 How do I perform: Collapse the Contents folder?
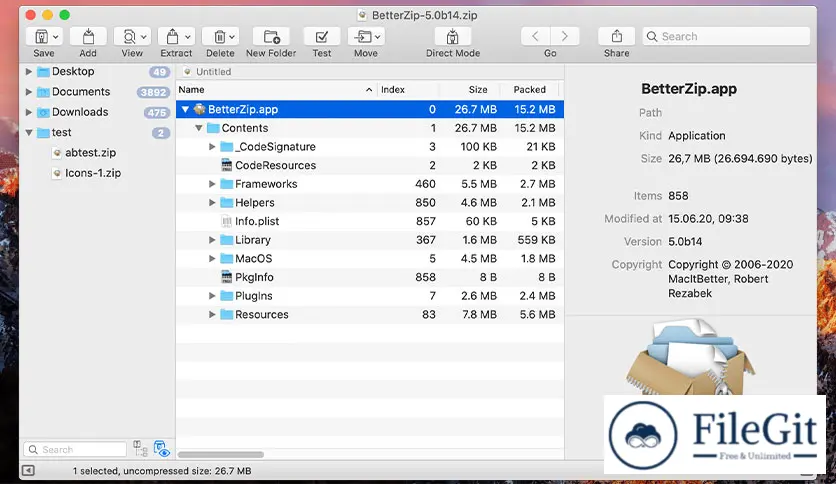(x=198, y=128)
